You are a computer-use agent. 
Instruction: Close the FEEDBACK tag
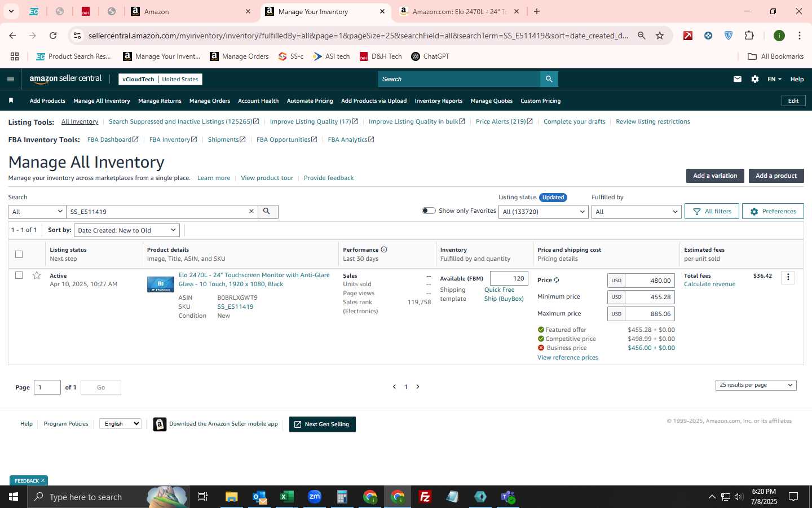coord(43,480)
